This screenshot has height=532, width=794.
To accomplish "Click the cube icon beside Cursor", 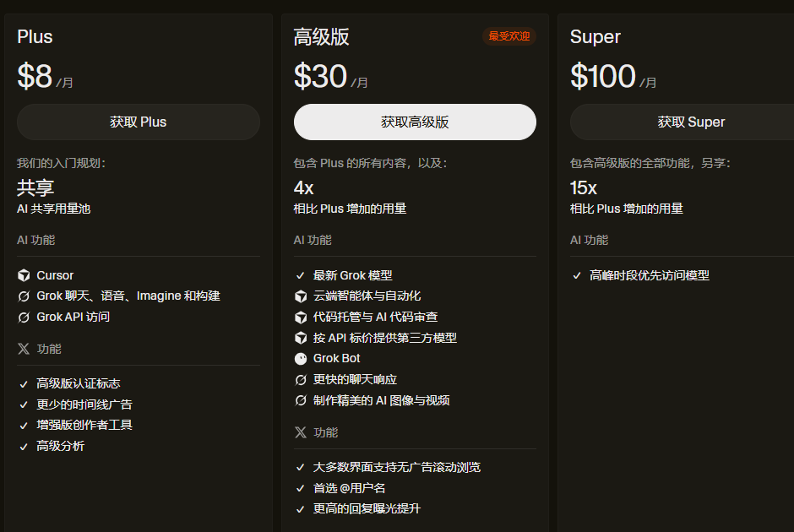I will (24, 275).
